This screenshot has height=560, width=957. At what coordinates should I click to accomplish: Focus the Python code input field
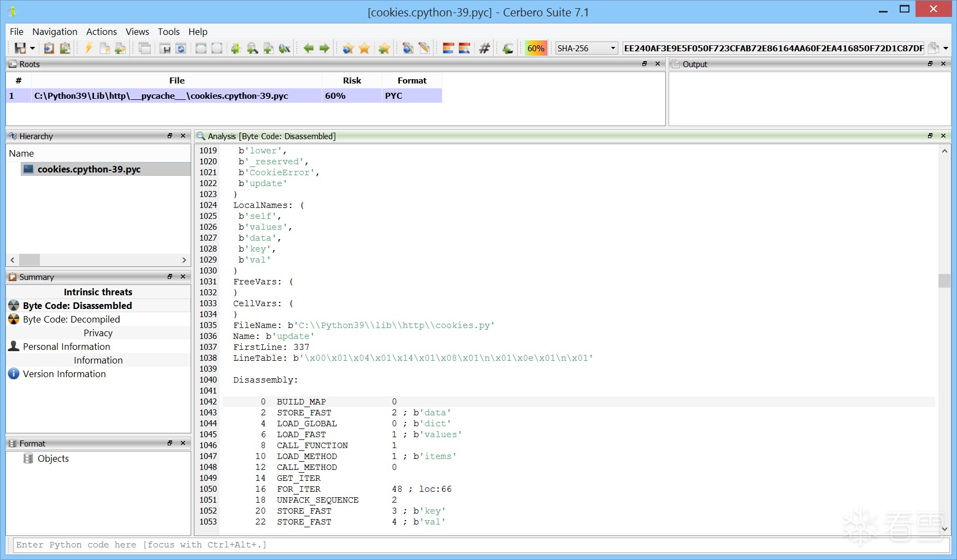point(481,545)
